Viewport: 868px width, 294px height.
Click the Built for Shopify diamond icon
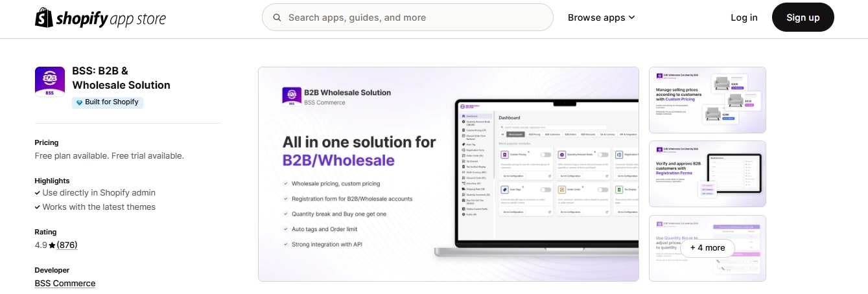79,102
